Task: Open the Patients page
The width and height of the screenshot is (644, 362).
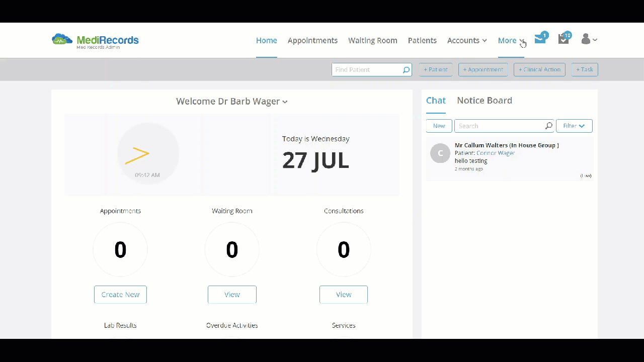Action: click(x=422, y=40)
